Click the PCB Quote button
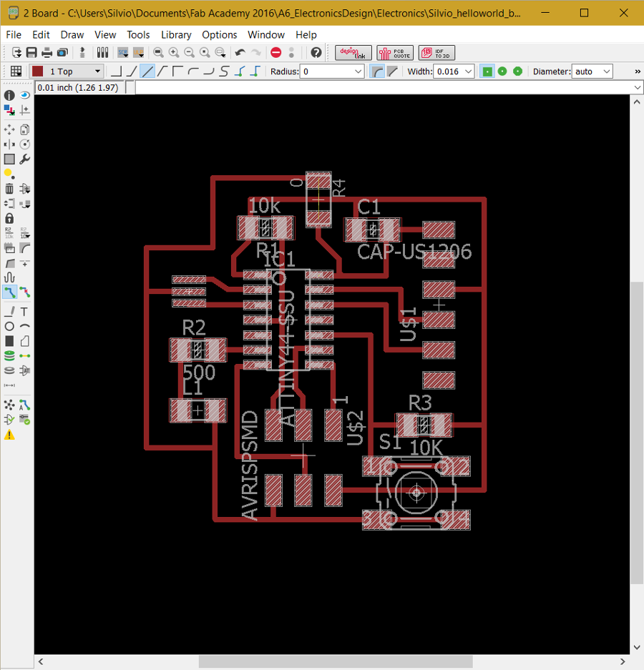 pos(395,53)
